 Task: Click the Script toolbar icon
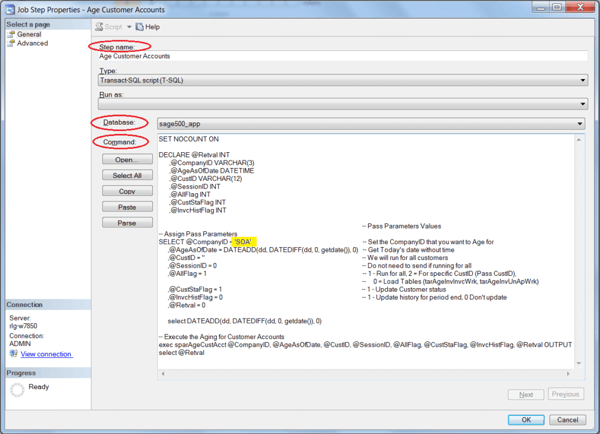(x=101, y=25)
